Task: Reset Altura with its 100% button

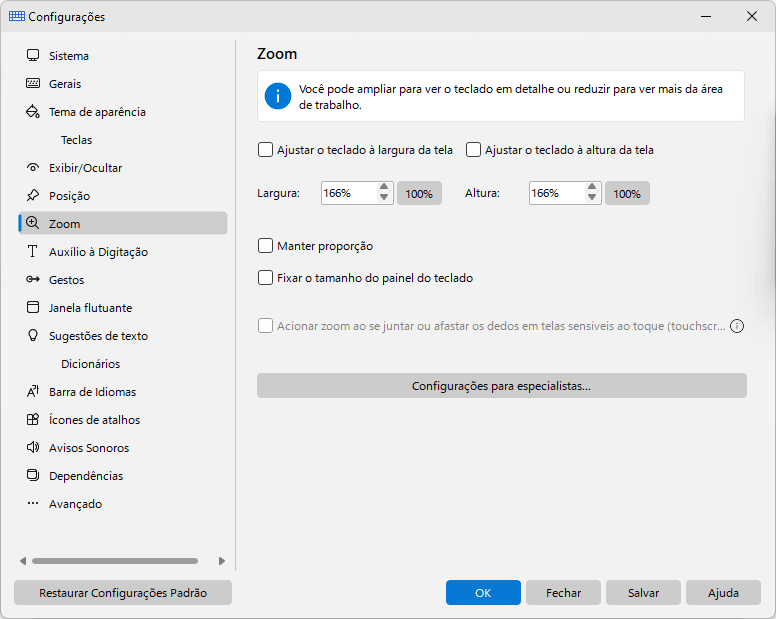Action: (627, 193)
